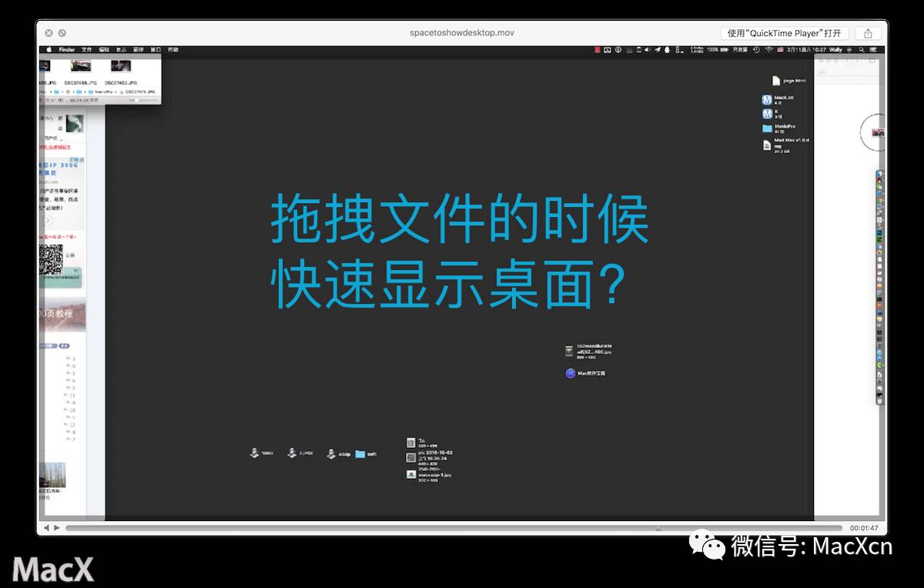Click the 00:01:47 time display
Viewport: 924px width, 588px height.
tap(864, 528)
